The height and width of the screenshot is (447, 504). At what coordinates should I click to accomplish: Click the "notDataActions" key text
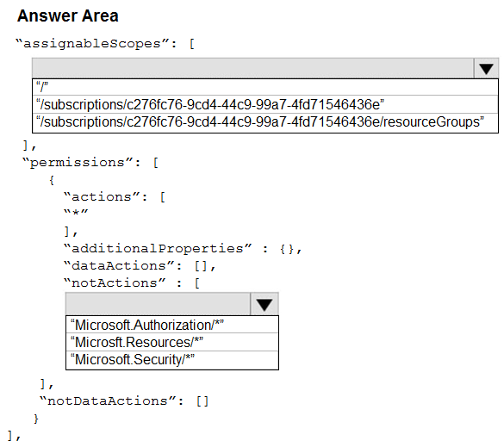click(x=108, y=401)
